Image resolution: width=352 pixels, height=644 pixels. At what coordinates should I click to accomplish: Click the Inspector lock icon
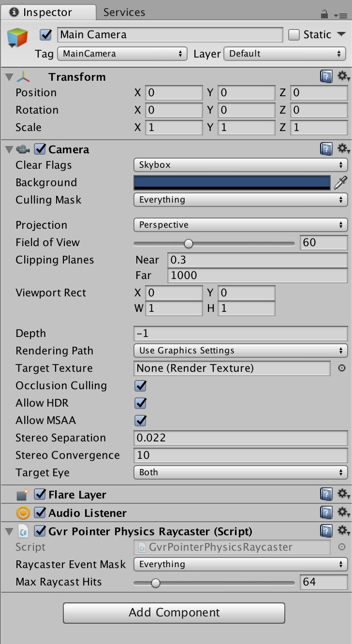click(324, 14)
